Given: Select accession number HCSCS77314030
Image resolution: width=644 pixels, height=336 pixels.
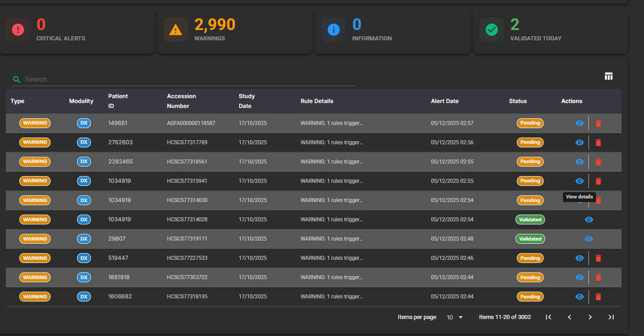Looking at the screenshot, I should (x=187, y=200).
